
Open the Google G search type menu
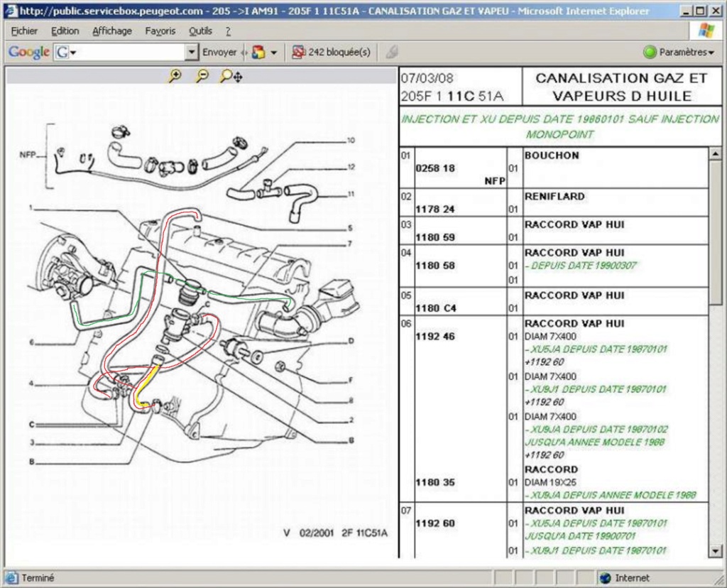tap(66, 53)
